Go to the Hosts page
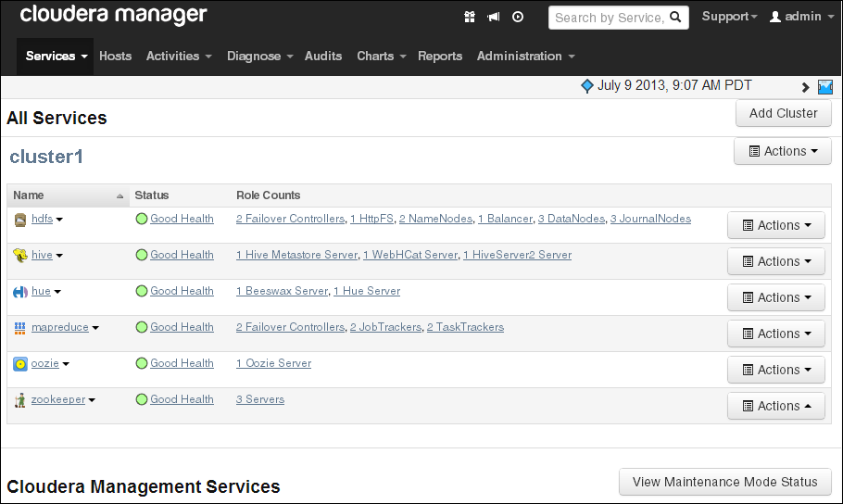 click(115, 56)
